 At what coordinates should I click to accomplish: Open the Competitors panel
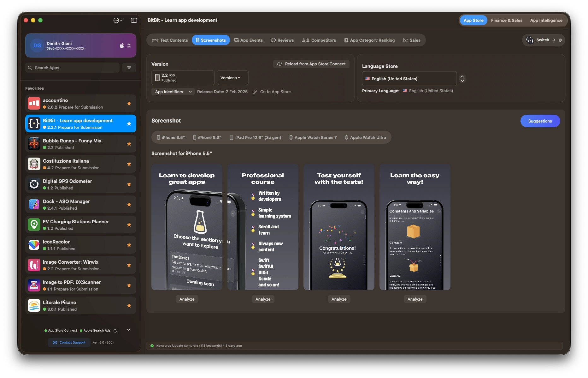click(319, 40)
